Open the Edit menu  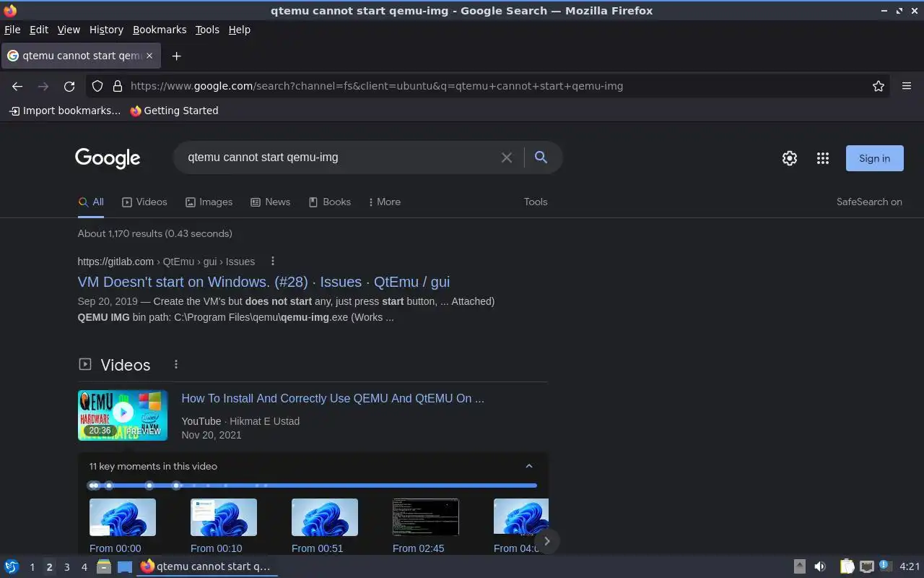pos(39,30)
